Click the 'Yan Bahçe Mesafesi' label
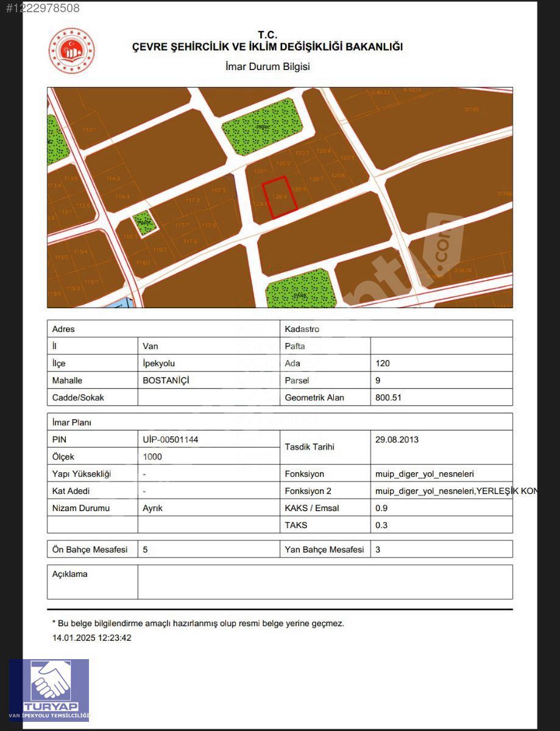The width and height of the screenshot is (560, 731). click(x=324, y=549)
